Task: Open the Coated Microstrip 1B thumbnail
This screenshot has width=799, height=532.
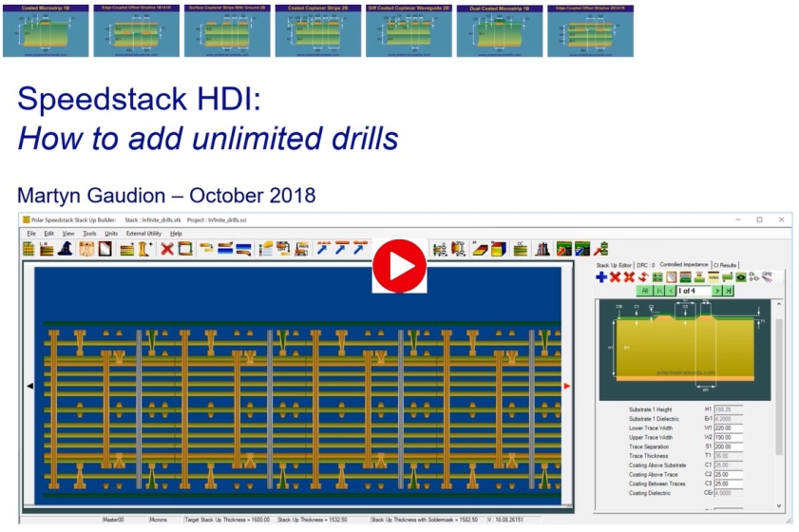Action: coord(46,30)
